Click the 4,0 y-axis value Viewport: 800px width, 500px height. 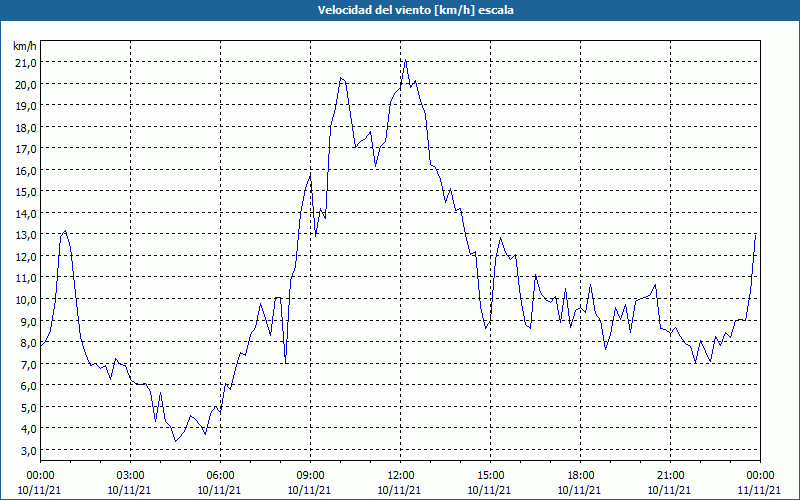coord(28,429)
